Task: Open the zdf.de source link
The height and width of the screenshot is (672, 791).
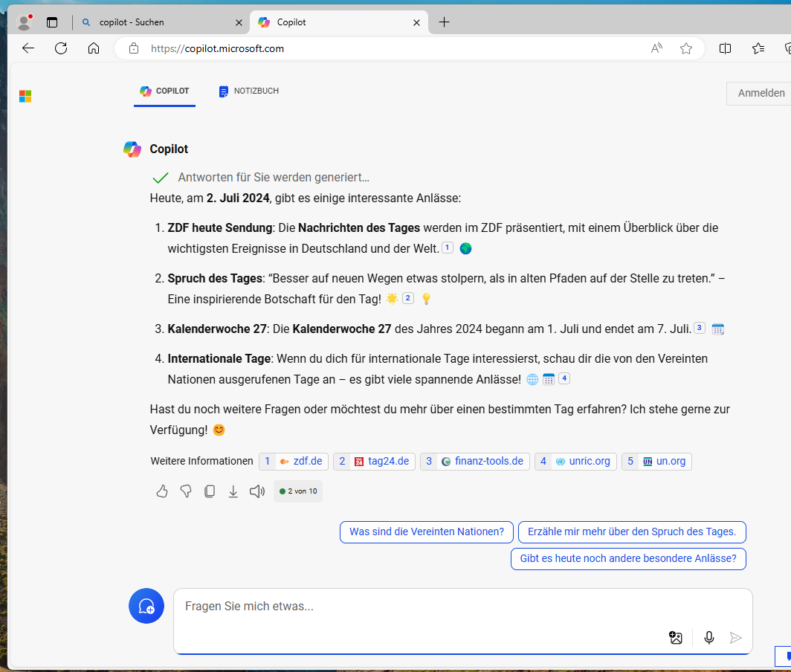Action: (x=294, y=461)
